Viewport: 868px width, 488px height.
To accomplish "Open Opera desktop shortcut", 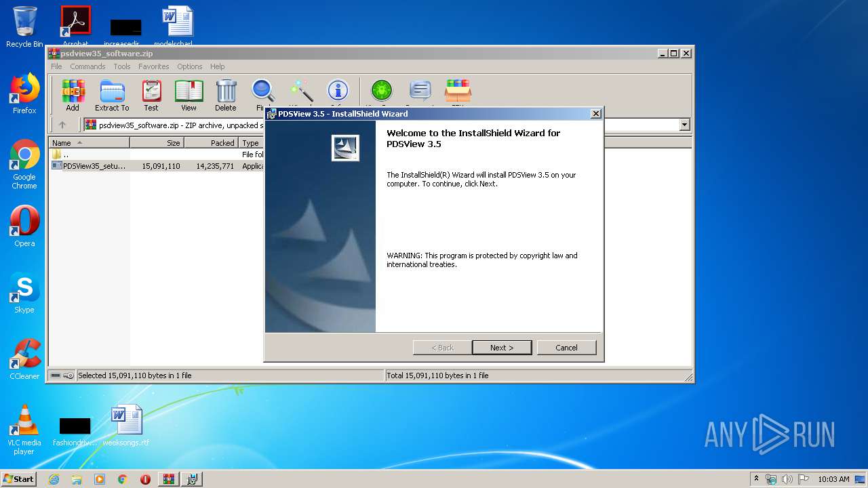I will coord(24,226).
